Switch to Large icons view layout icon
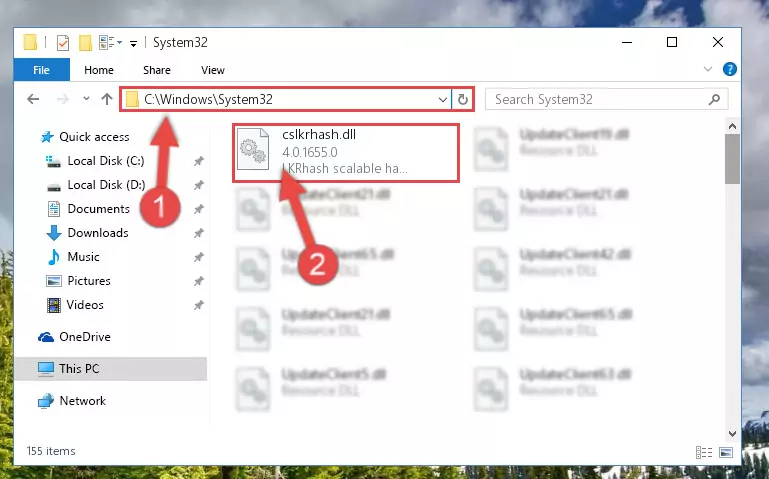The image size is (769, 479). coord(726,452)
